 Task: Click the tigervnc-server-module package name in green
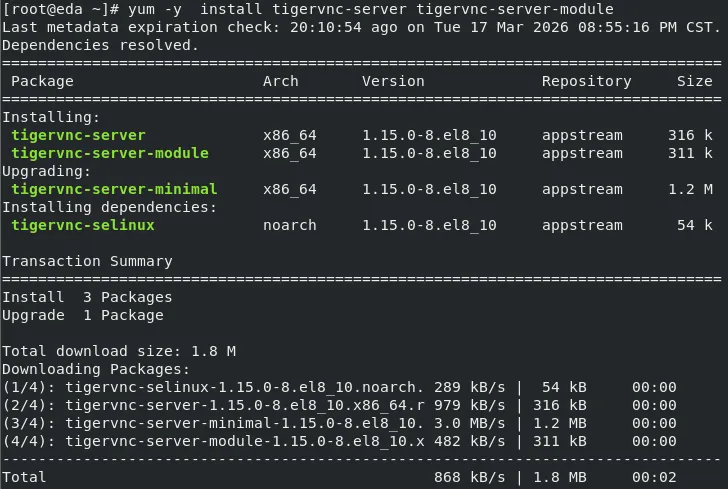(x=110, y=153)
